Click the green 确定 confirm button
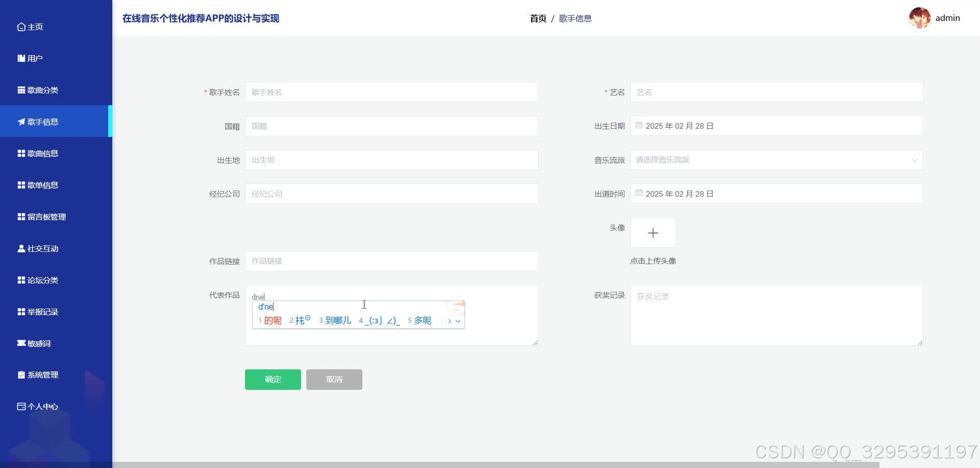The height and width of the screenshot is (468, 980). [273, 379]
